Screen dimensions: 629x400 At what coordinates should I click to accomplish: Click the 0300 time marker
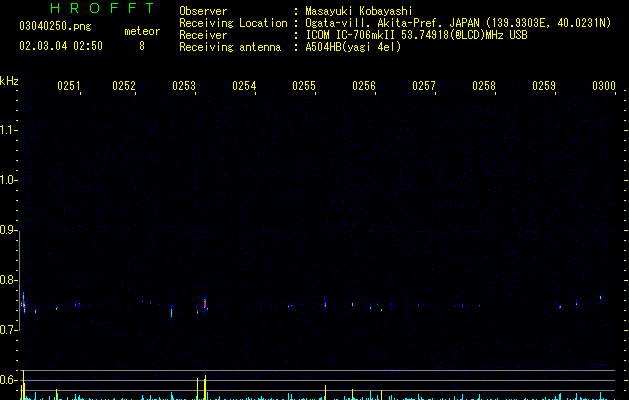(604, 86)
